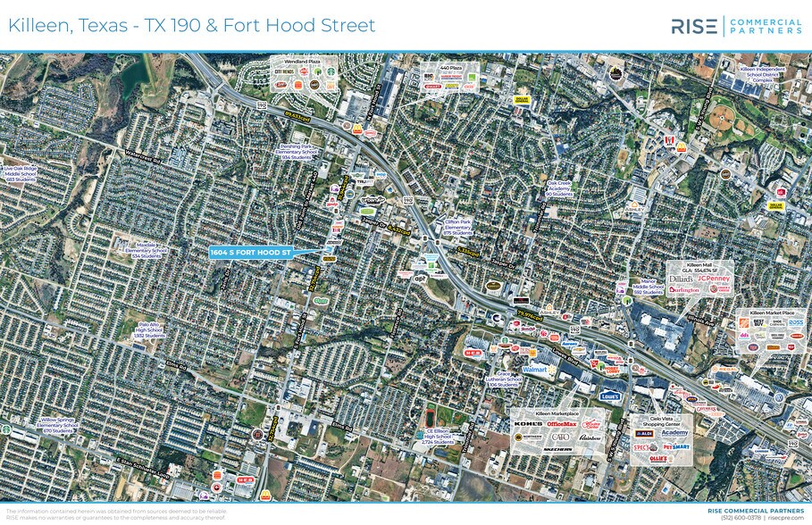The image size is (812, 525).
Task: Click the page title Killeen, Texas - TX 190 & Fort Hood Street
Action: point(191,25)
